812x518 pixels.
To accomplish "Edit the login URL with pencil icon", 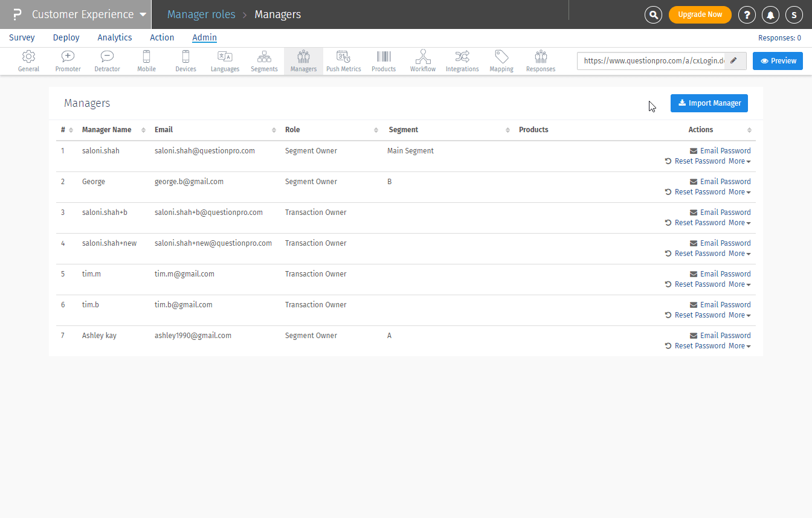I will [x=734, y=61].
